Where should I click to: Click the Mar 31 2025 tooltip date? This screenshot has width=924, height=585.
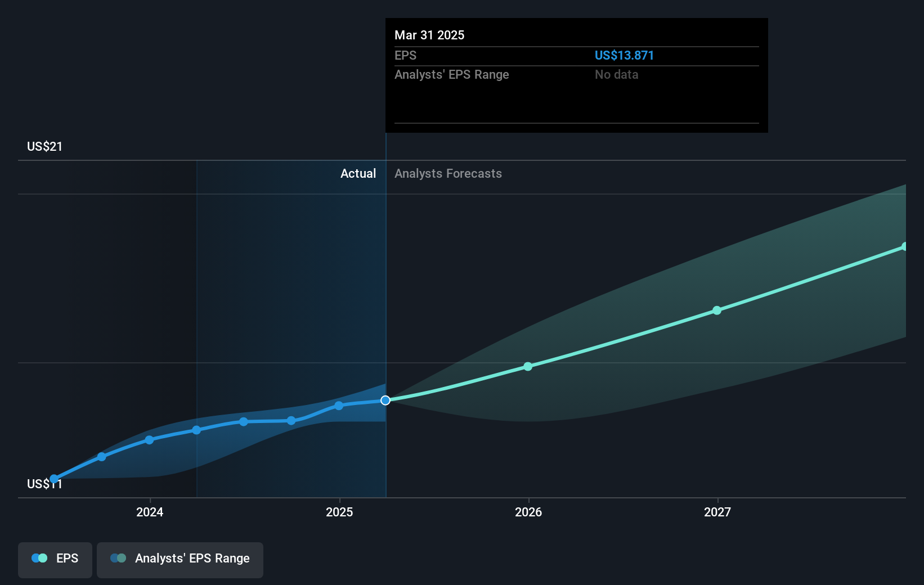click(429, 35)
